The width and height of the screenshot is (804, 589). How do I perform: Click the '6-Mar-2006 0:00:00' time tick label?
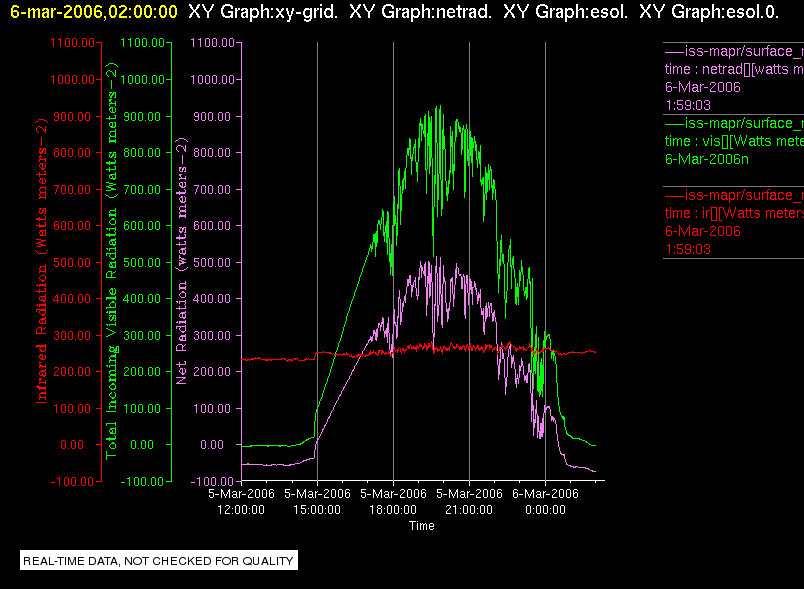545,501
